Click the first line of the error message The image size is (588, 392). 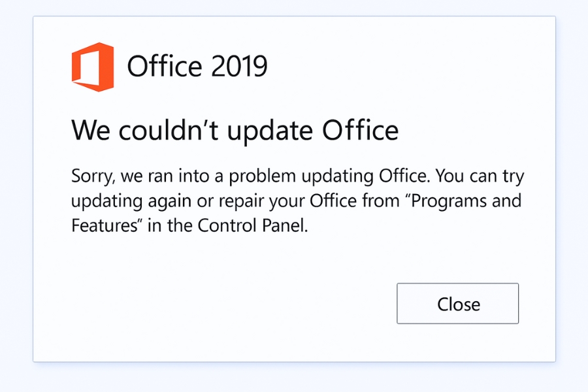tap(296, 176)
